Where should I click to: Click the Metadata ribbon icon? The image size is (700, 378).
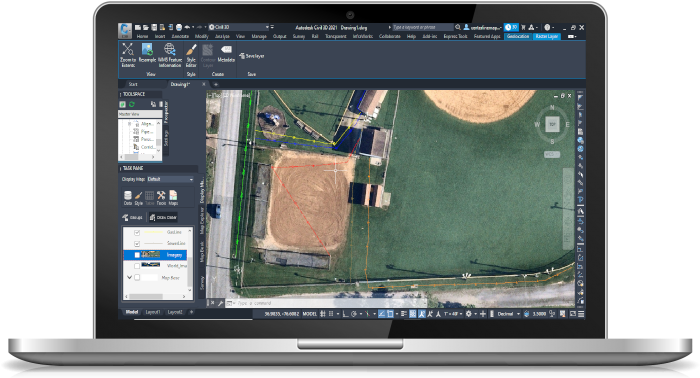tap(226, 53)
